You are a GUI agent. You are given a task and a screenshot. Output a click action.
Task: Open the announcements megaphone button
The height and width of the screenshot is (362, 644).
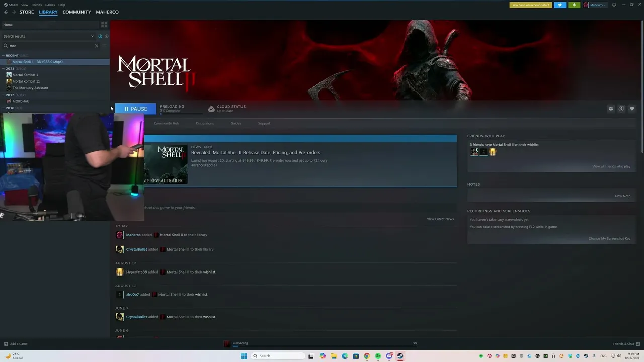pos(560,5)
